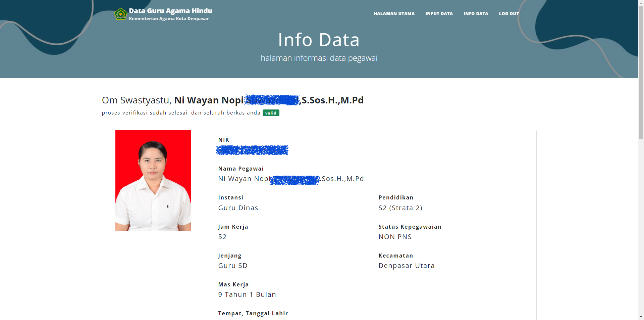Viewport: 644px width, 320px height.
Task: Click the Data Guru Agama Hindu title
Action: [x=170, y=11]
